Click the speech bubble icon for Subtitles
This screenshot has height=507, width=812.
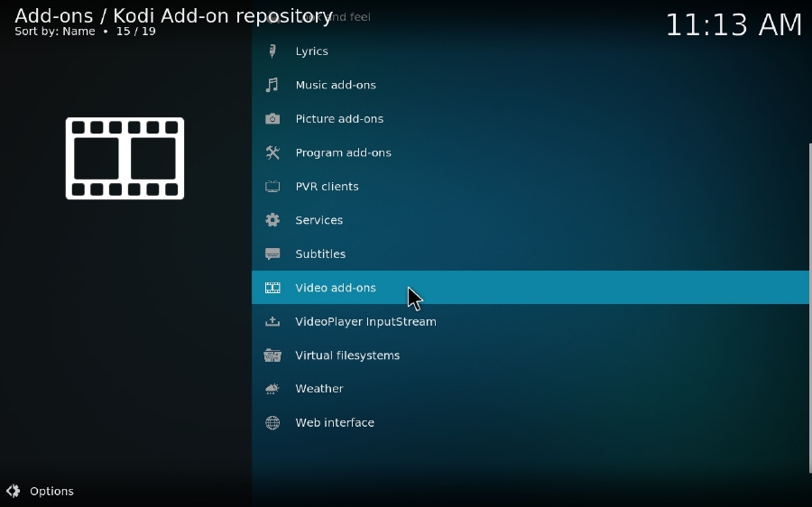272,253
